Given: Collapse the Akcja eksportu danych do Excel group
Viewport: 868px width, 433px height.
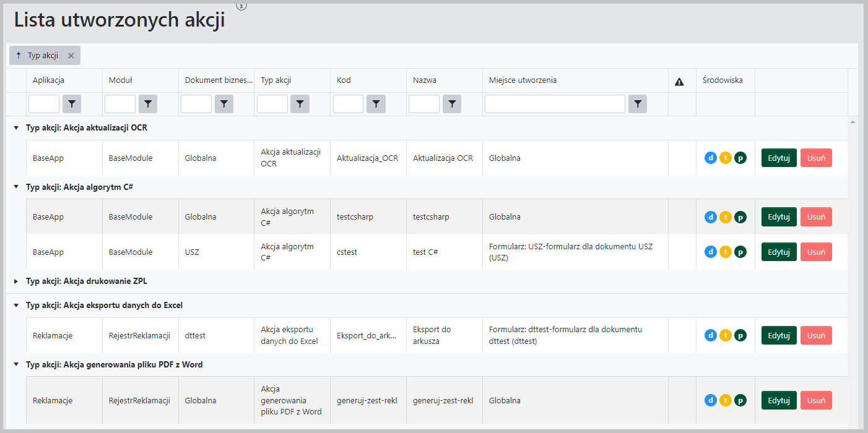Looking at the screenshot, I should click(16, 306).
